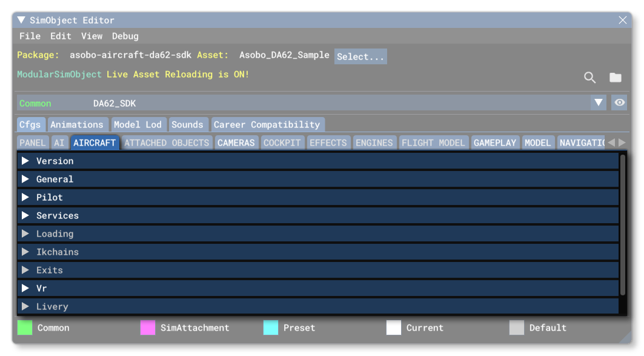644x356 pixels.
Task: Open the folder browser icon
Action: click(616, 78)
